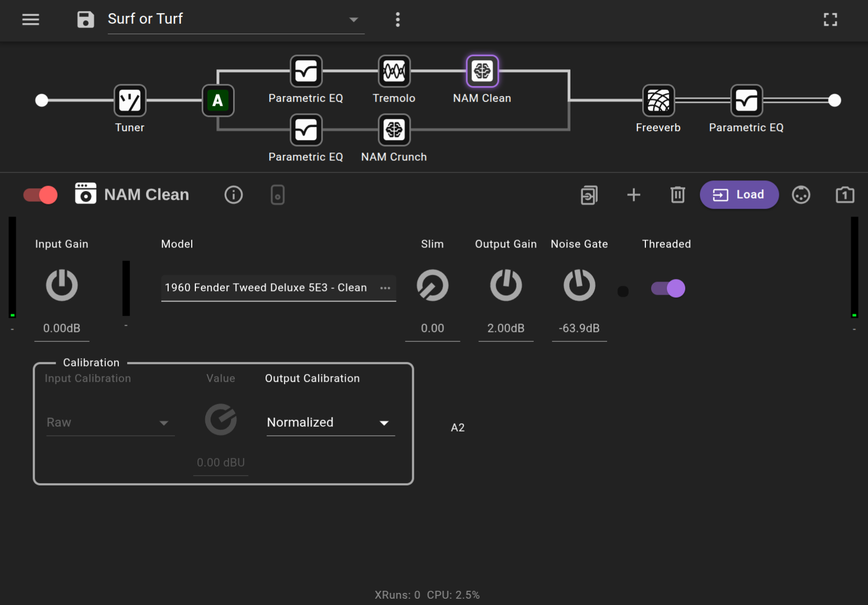The width and height of the screenshot is (868, 605).
Task: Open MIDI bindings icon
Action: [801, 195]
